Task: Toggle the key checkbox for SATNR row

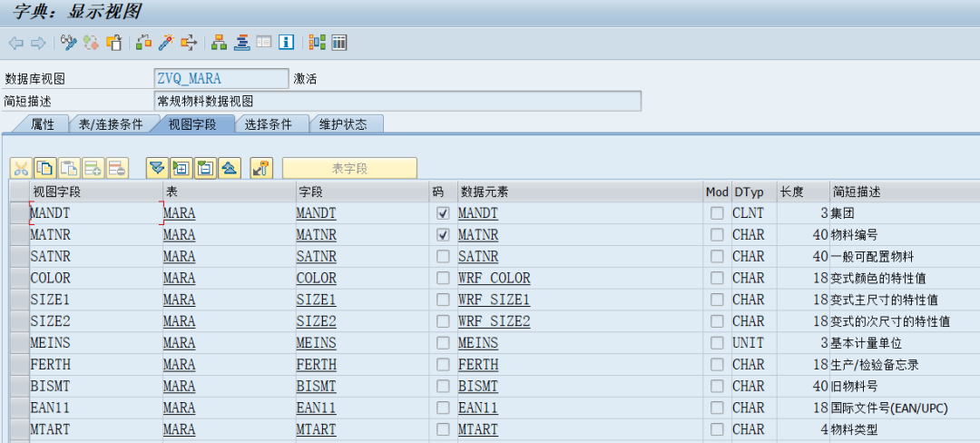Action: click(x=443, y=257)
